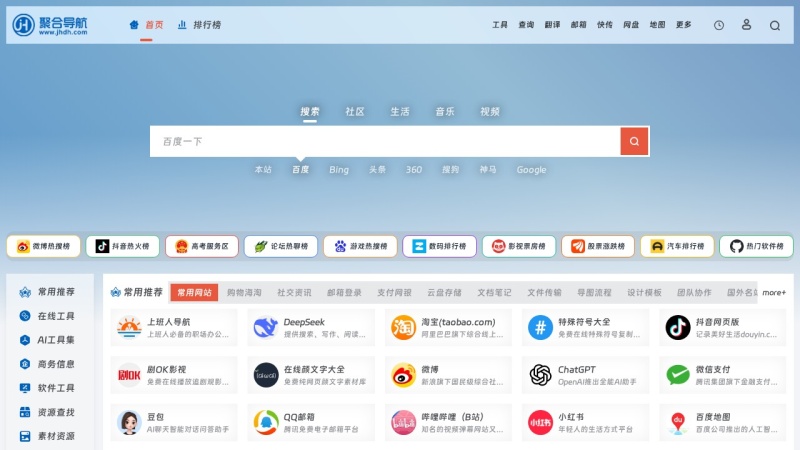Open the 抖音热火榜 shortcut button

pos(122,246)
